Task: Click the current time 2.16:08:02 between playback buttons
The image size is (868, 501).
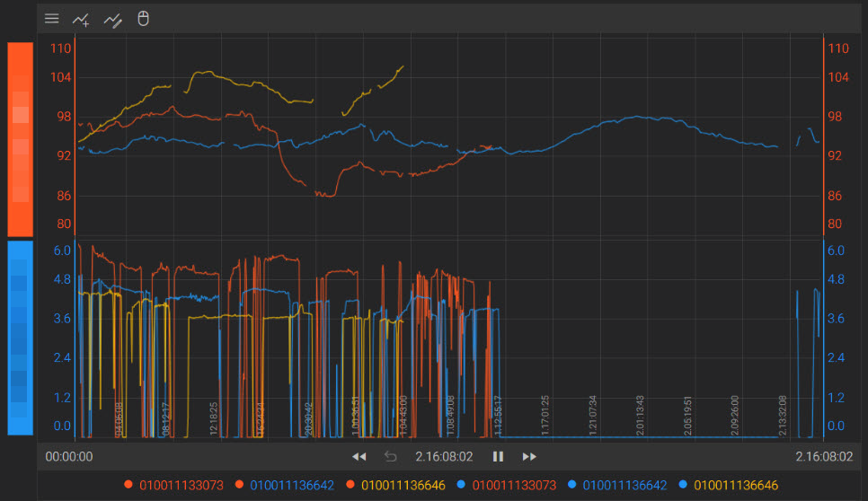Action: click(444, 457)
